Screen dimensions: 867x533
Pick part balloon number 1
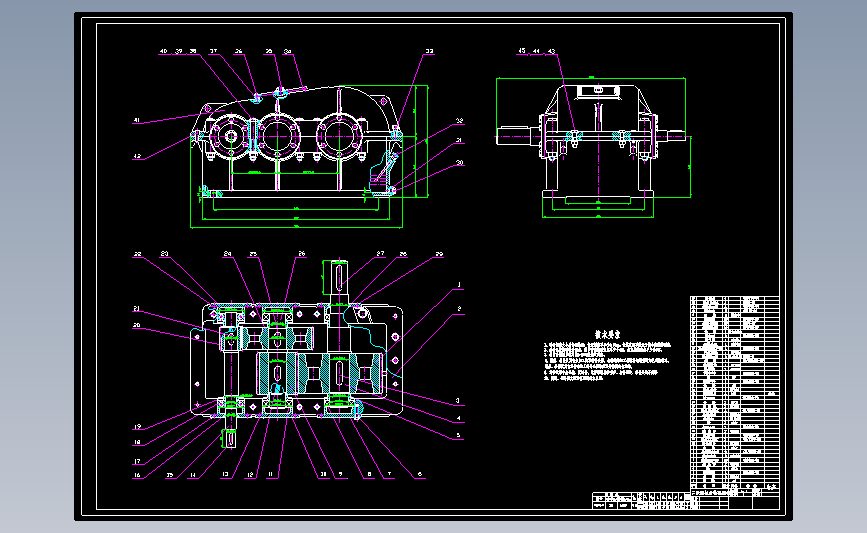click(459, 285)
